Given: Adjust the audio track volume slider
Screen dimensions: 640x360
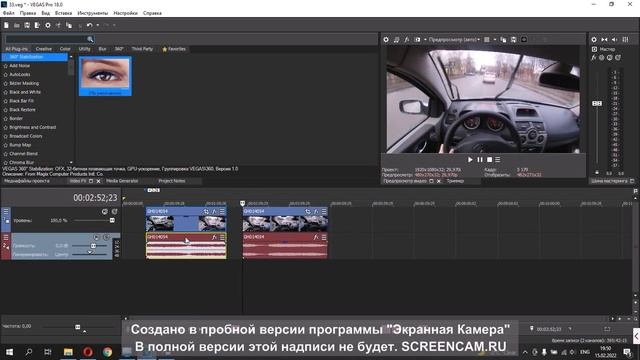Looking at the screenshot, I should pyautogui.click(x=93, y=246).
